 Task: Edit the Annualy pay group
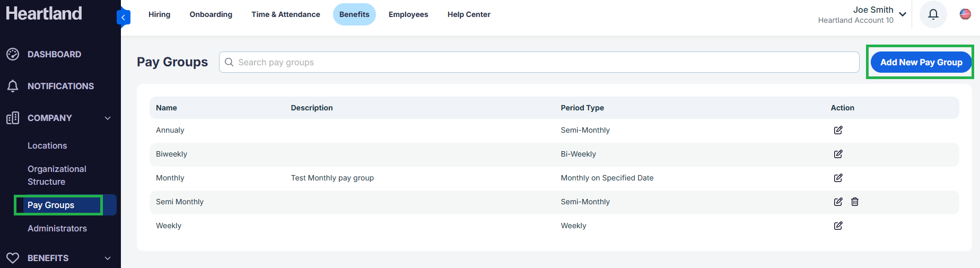[x=838, y=130]
